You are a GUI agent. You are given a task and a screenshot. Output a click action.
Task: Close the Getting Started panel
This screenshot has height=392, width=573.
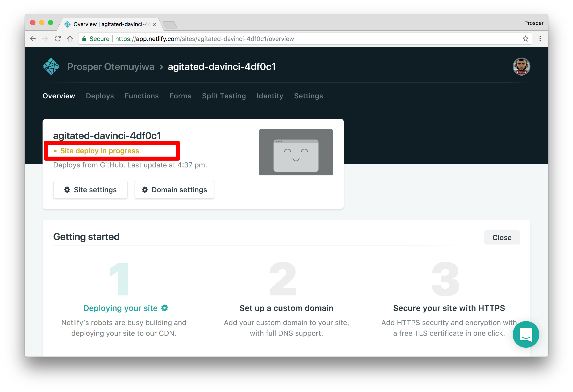tap(502, 237)
